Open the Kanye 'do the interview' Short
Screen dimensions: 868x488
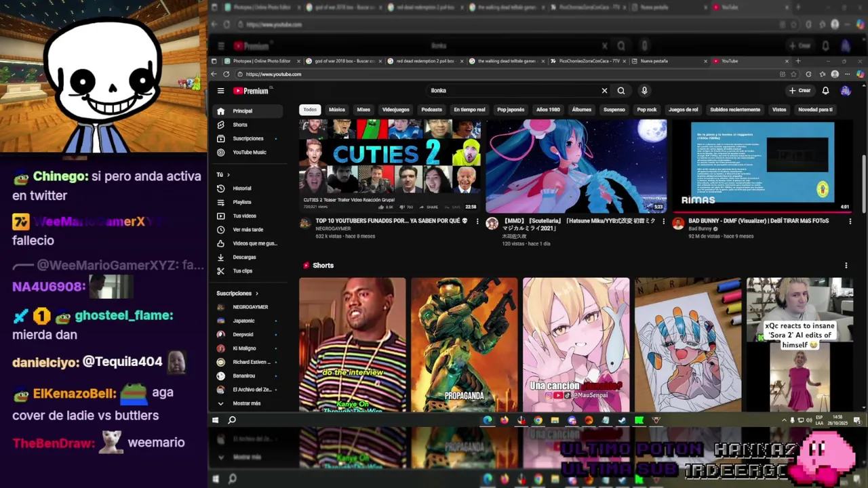(x=353, y=344)
